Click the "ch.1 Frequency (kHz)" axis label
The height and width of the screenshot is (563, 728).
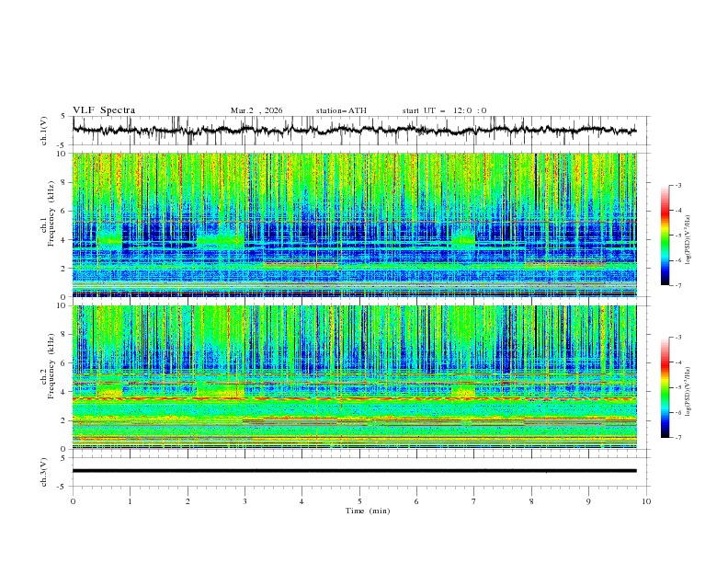coord(48,213)
